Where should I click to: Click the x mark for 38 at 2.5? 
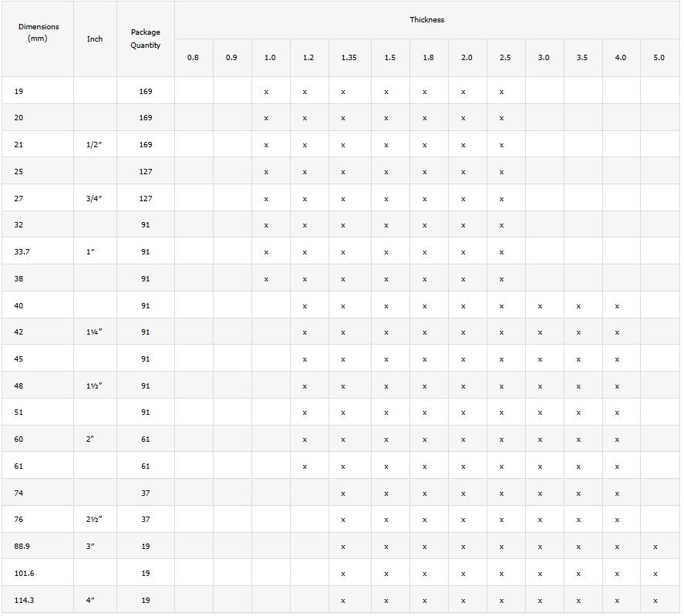[501, 279]
